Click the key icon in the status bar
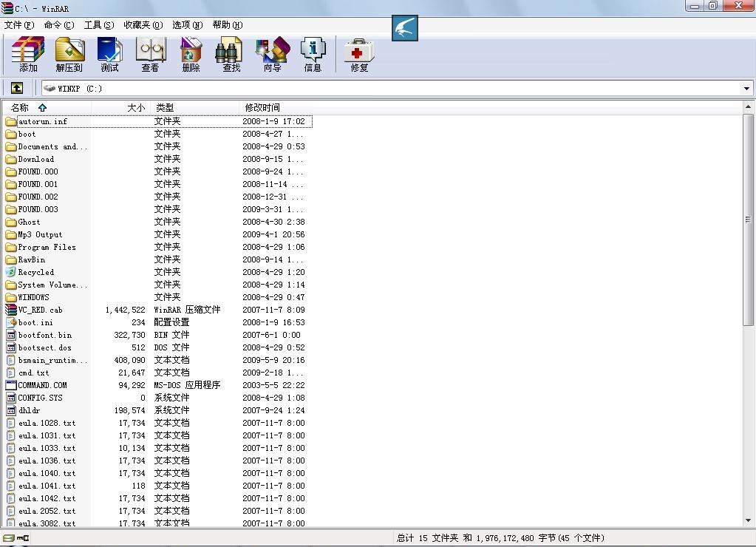 (x=23, y=537)
